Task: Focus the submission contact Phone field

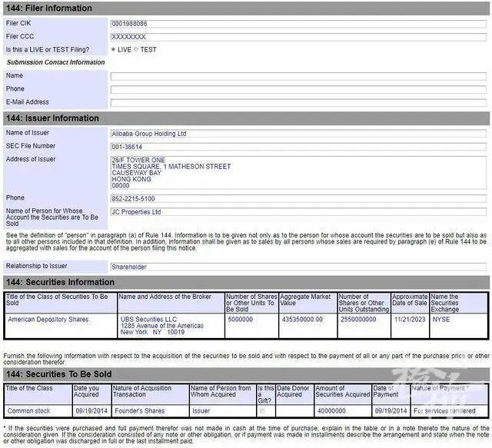Action: [298, 89]
